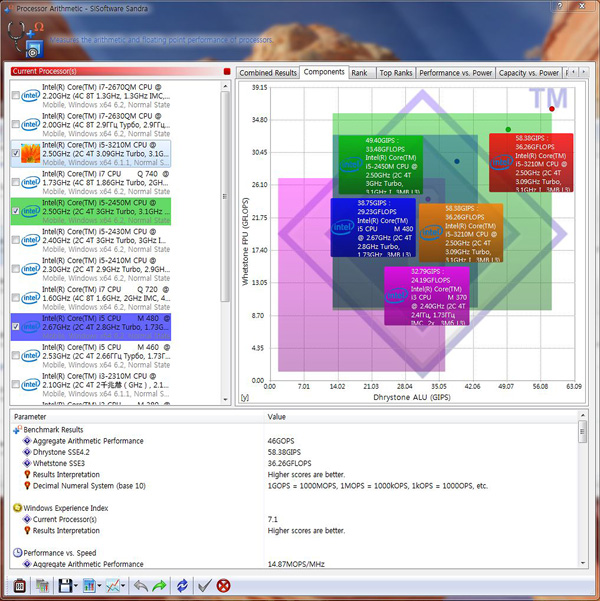Click the Dhrystone SSE4.2 diamond icon
The height and width of the screenshot is (601, 600).
[x=27, y=452]
